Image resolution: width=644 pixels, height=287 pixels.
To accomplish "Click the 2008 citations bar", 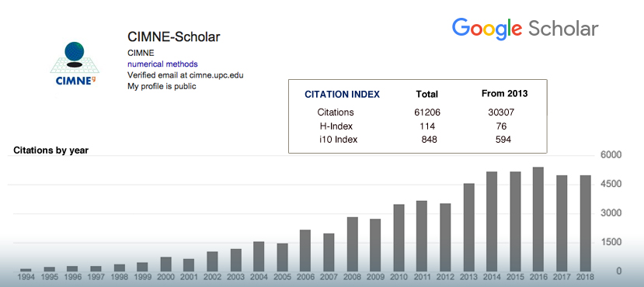I will pos(353,244).
